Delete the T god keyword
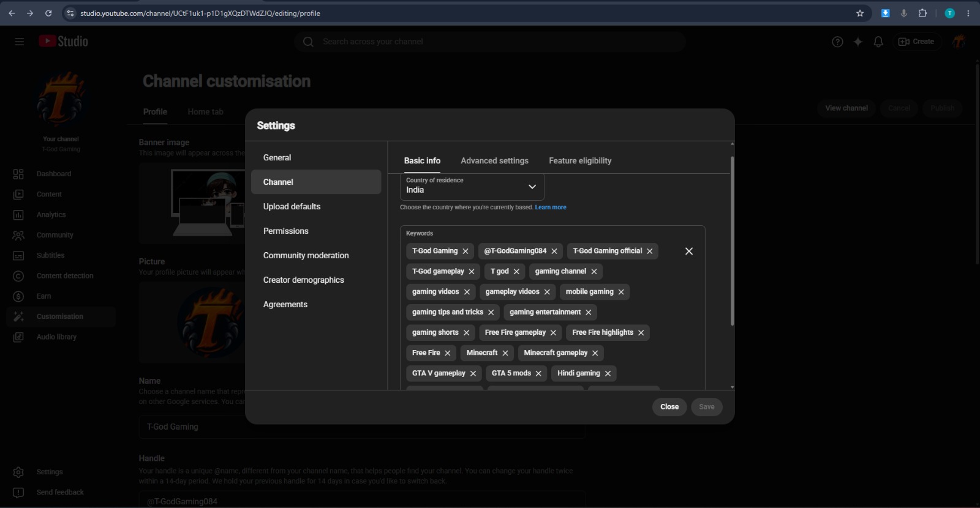 516,271
